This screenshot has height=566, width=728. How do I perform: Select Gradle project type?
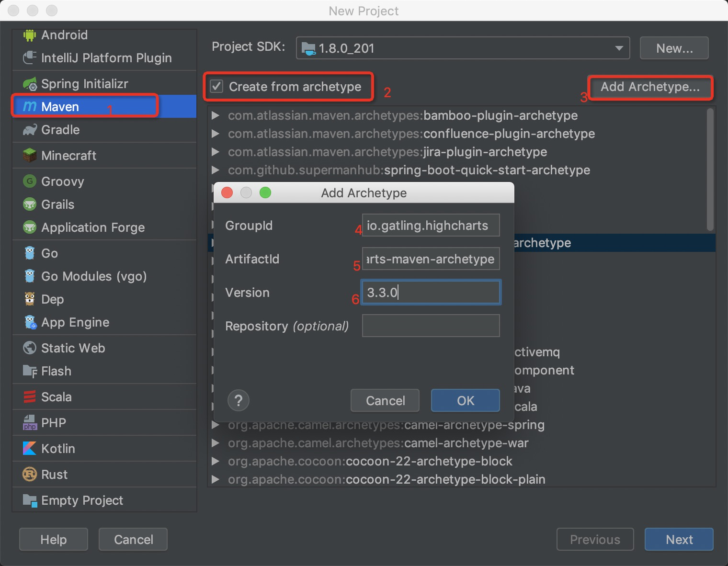pyautogui.click(x=104, y=130)
